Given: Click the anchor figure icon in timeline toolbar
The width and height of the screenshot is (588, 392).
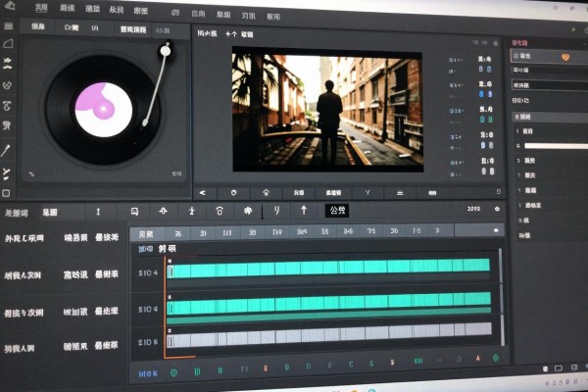Looking at the screenshot, I should tap(192, 212).
